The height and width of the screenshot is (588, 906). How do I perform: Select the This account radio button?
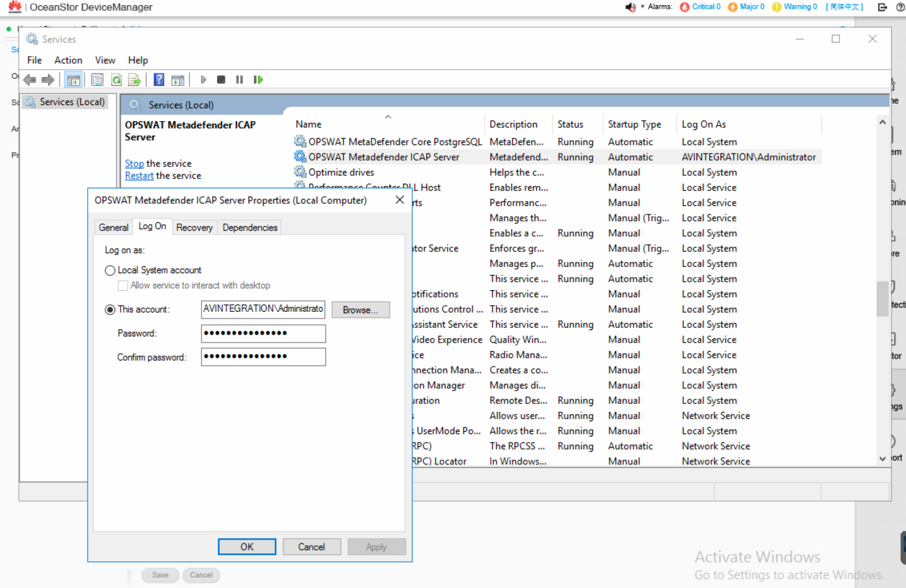click(x=110, y=310)
